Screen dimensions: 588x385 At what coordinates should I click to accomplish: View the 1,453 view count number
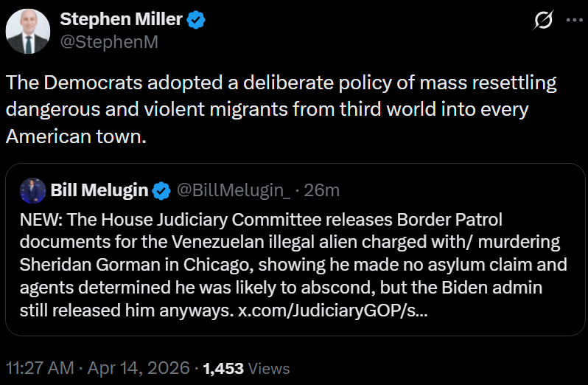tap(223, 368)
